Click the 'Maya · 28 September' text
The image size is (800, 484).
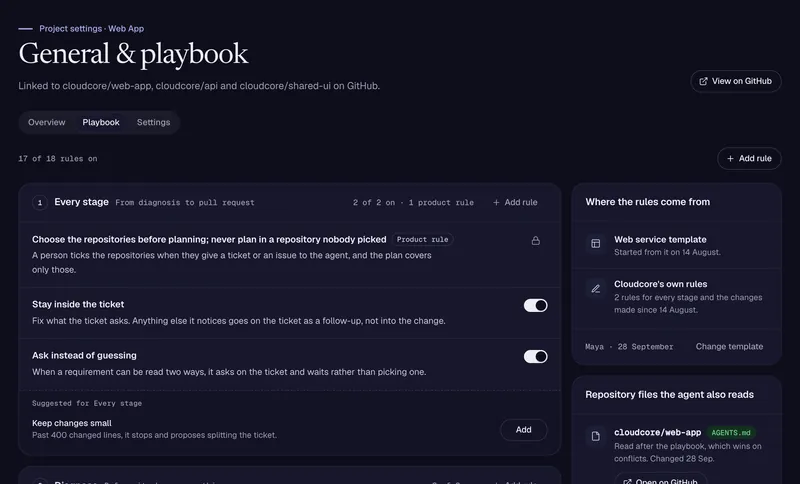[629, 346]
